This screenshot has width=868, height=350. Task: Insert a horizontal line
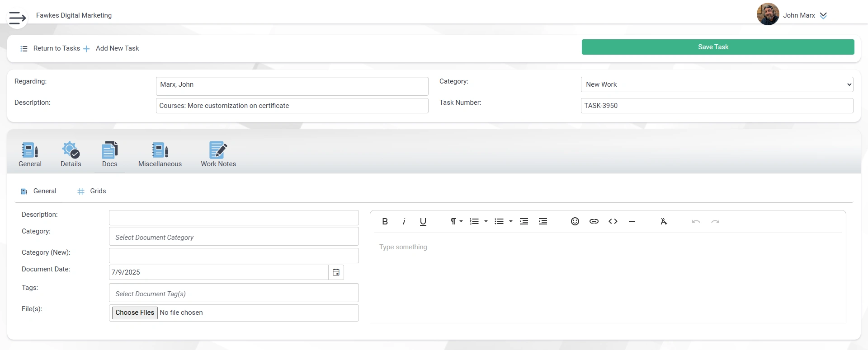(632, 221)
